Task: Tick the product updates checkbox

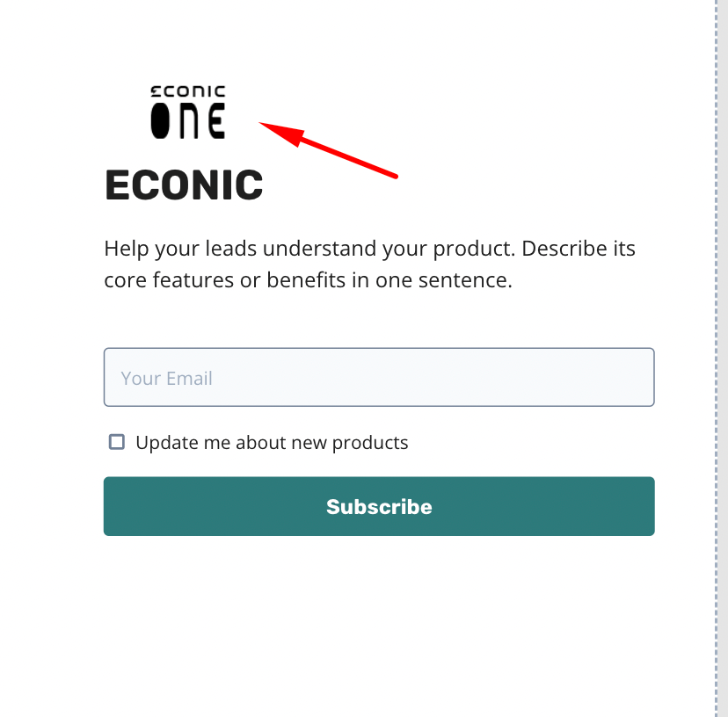Action: pyautogui.click(x=117, y=442)
